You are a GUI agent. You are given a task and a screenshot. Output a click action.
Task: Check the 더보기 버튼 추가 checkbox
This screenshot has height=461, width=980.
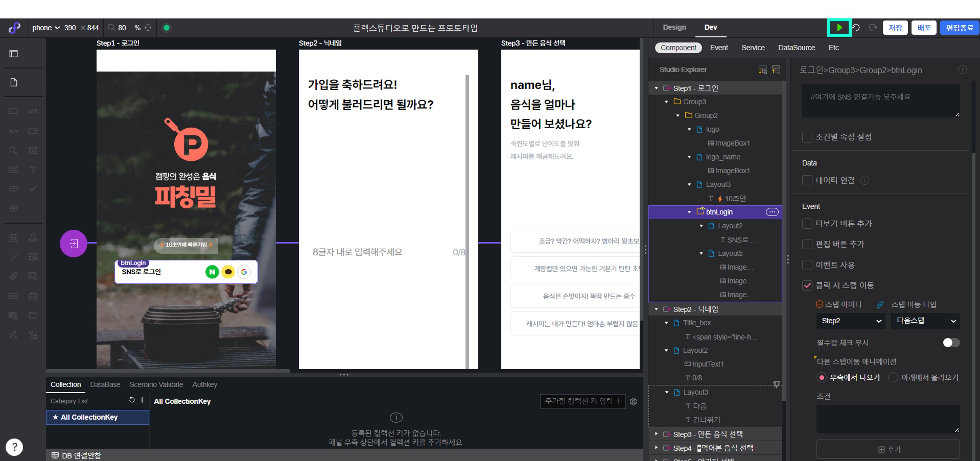[807, 223]
